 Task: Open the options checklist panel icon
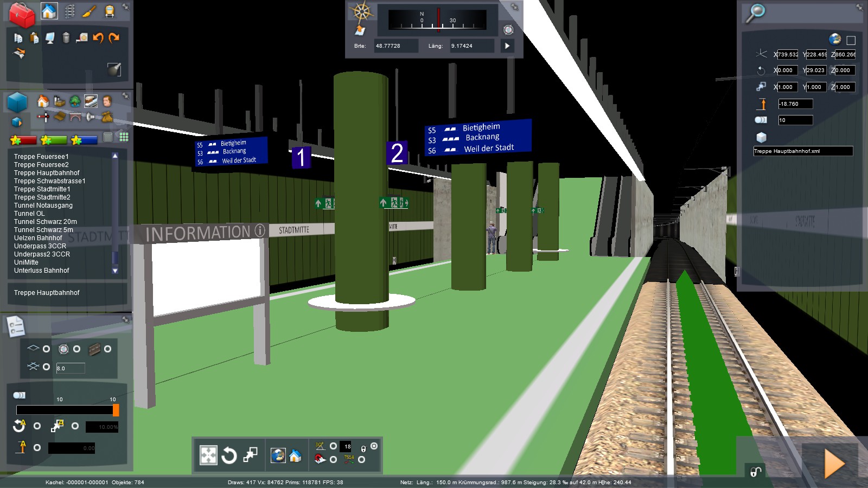point(15,326)
